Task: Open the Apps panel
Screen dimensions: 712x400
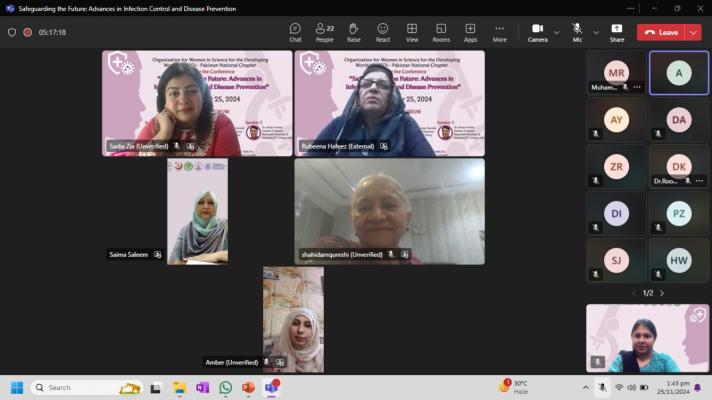Action: click(x=470, y=32)
